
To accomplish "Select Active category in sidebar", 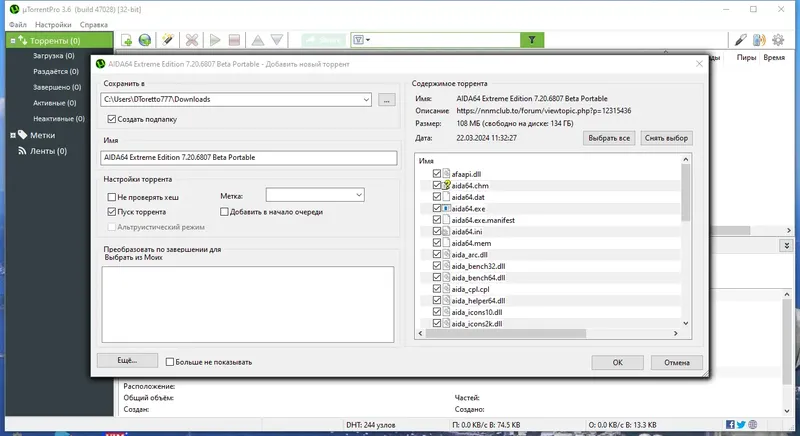I will click(x=55, y=103).
